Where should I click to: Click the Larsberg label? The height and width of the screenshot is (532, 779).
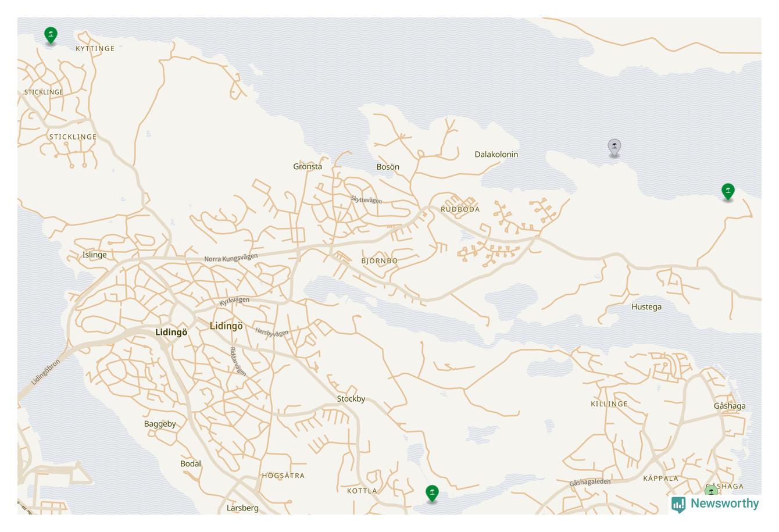(242, 508)
